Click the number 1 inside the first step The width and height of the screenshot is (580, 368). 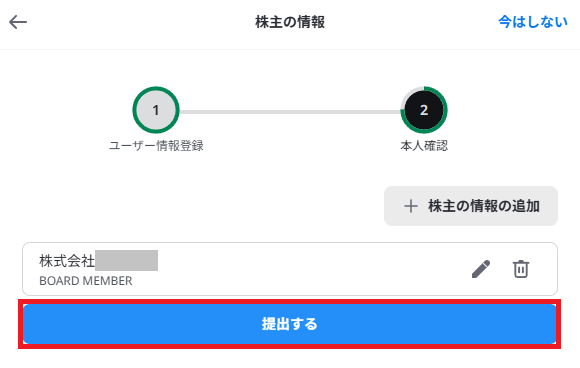tap(156, 110)
